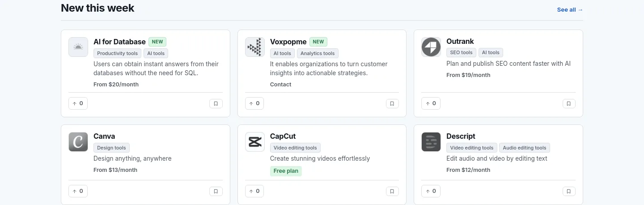The height and width of the screenshot is (205, 644).
Task: Click the instant answers from databases description
Action: 156,68
